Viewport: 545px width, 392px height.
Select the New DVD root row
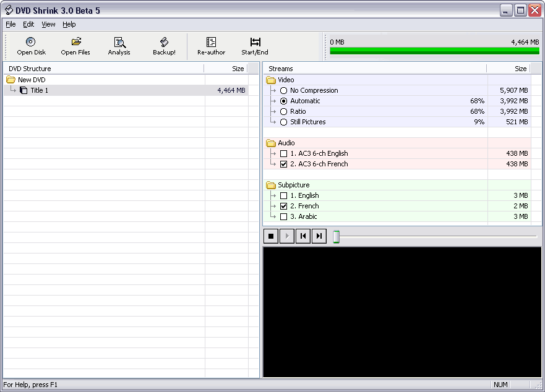point(126,80)
